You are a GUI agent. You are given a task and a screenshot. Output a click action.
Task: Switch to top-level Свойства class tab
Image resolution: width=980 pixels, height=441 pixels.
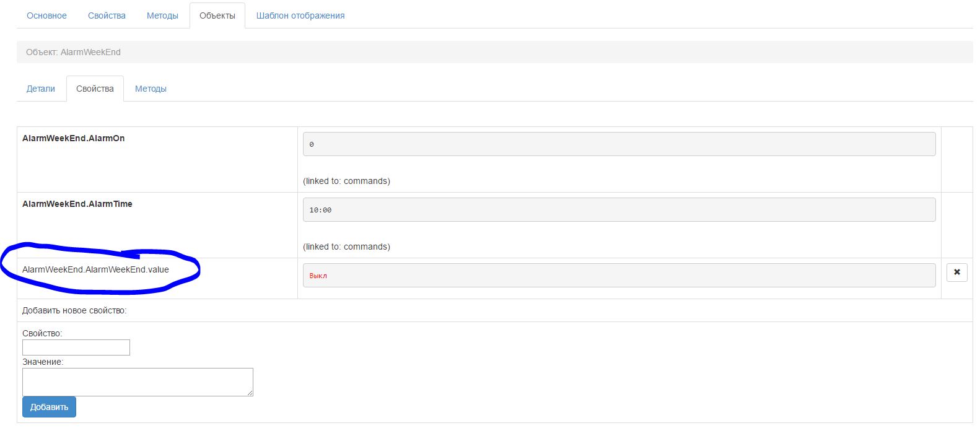pos(107,15)
